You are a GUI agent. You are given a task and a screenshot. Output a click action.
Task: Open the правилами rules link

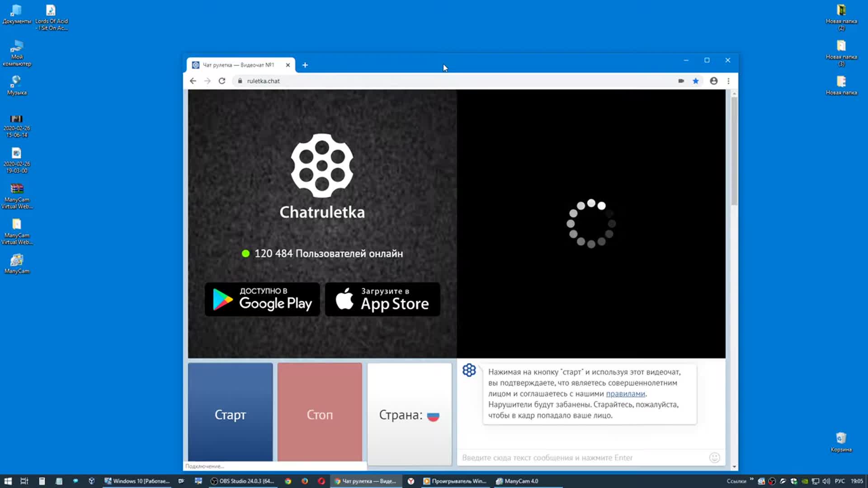click(x=625, y=394)
